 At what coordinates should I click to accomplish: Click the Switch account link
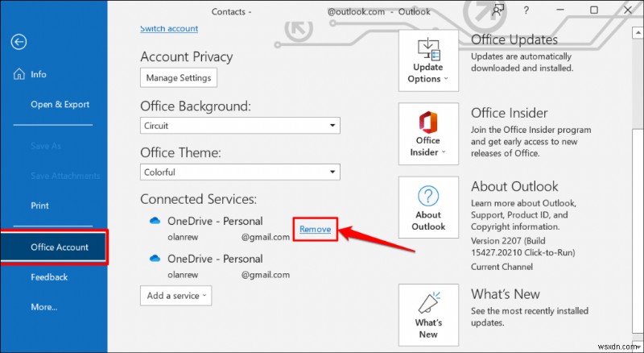(169, 28)
